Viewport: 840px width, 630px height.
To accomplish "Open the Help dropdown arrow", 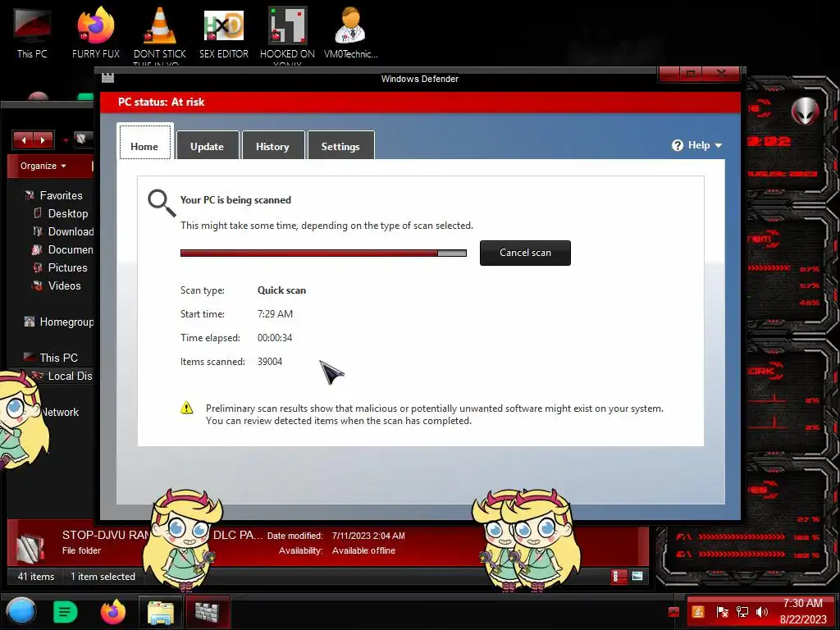I will [719, 146].
